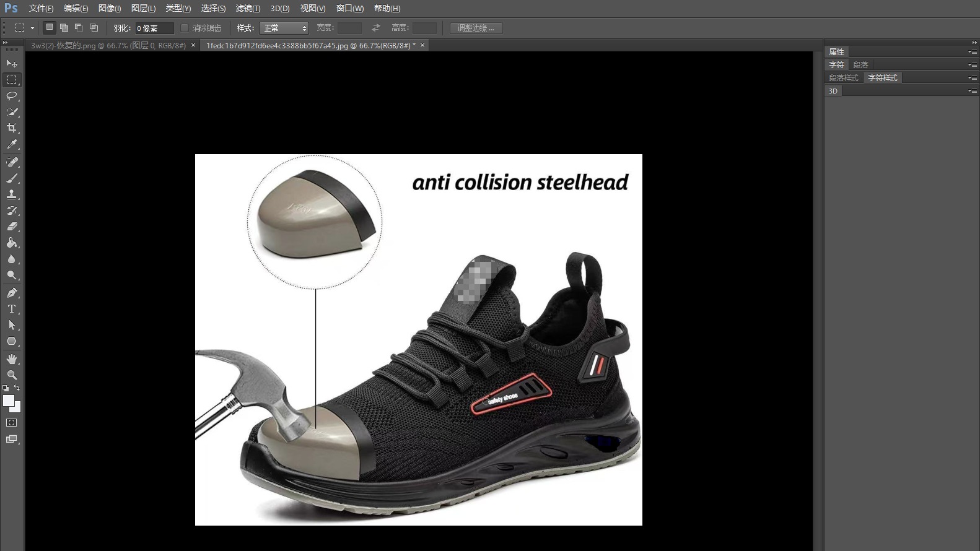The image size is (980, 551).
Task: Select the Paint Bucket tool
Action: click(12, 243)
